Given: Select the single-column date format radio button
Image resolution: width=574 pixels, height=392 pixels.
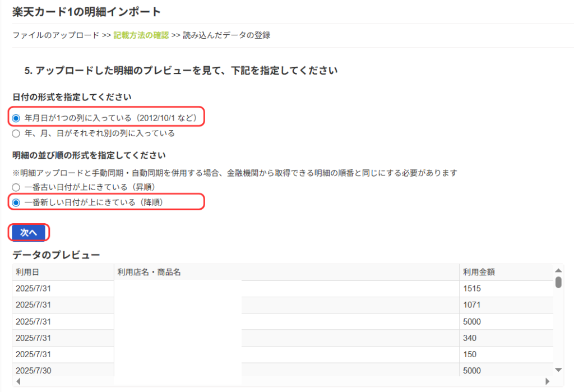Looking at the screenshot, I should pyautogui.click(x=16, y=118).
